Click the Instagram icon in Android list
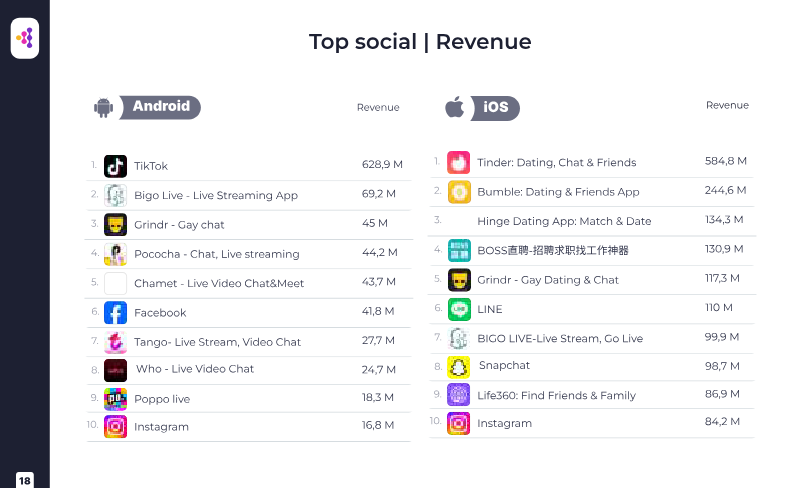The image size is (800, 488). click(x=115, y=427)
